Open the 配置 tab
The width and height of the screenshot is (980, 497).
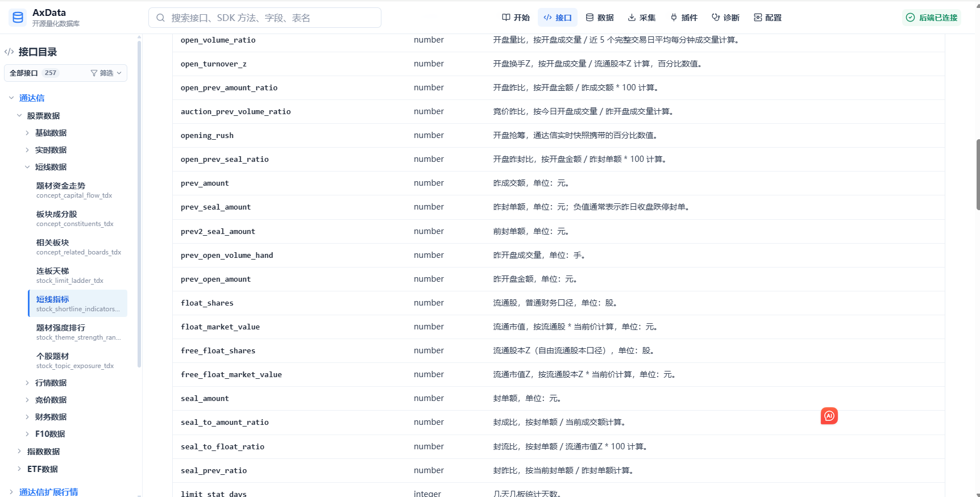768,18
